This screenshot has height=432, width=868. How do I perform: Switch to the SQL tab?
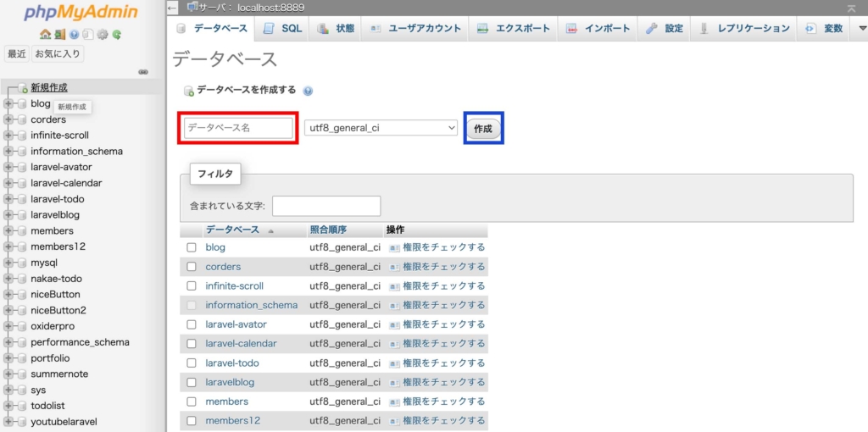pos(282,29)
